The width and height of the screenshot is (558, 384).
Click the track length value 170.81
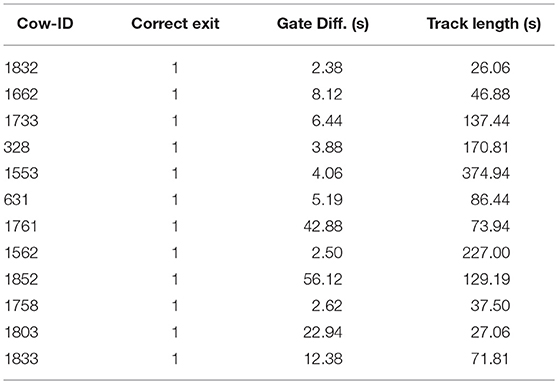[x=486, y=147]
